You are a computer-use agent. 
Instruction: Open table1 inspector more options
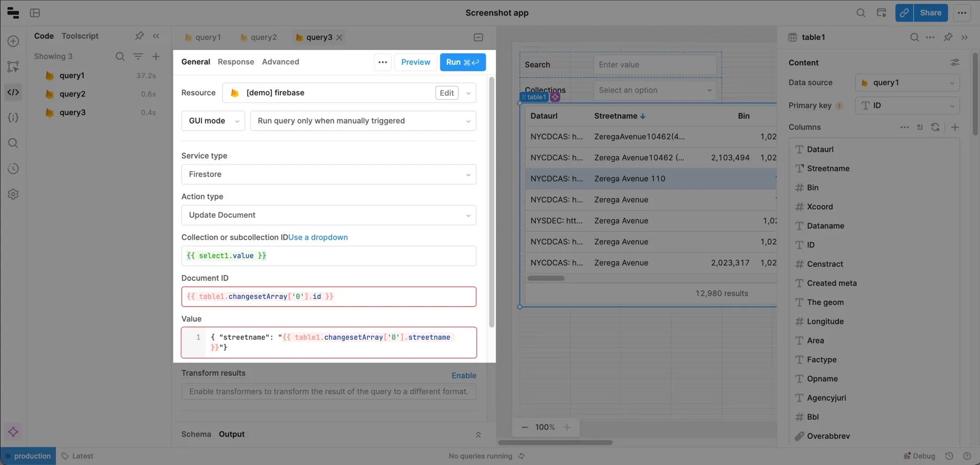pyautogui.click(x=930, y=37)
